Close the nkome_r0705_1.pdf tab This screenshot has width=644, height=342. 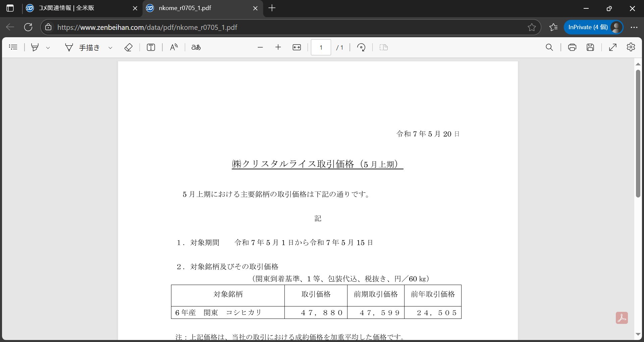click(255, 8)
